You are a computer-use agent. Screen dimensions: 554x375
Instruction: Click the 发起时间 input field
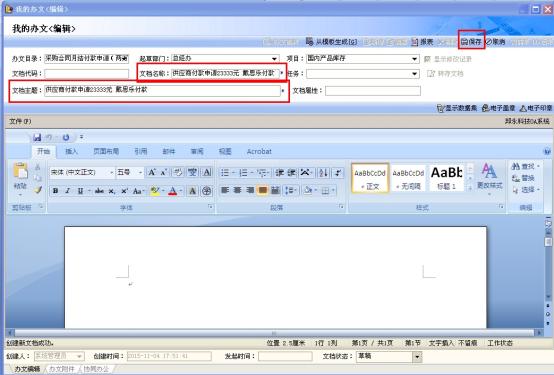pyautogui.click(x=285, y=356)
